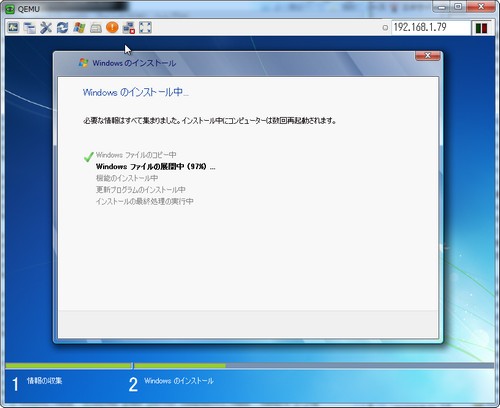Click the 'インストールの最終処理の実行中' step text
Viewport: 500px width, 408px height.
145,201
